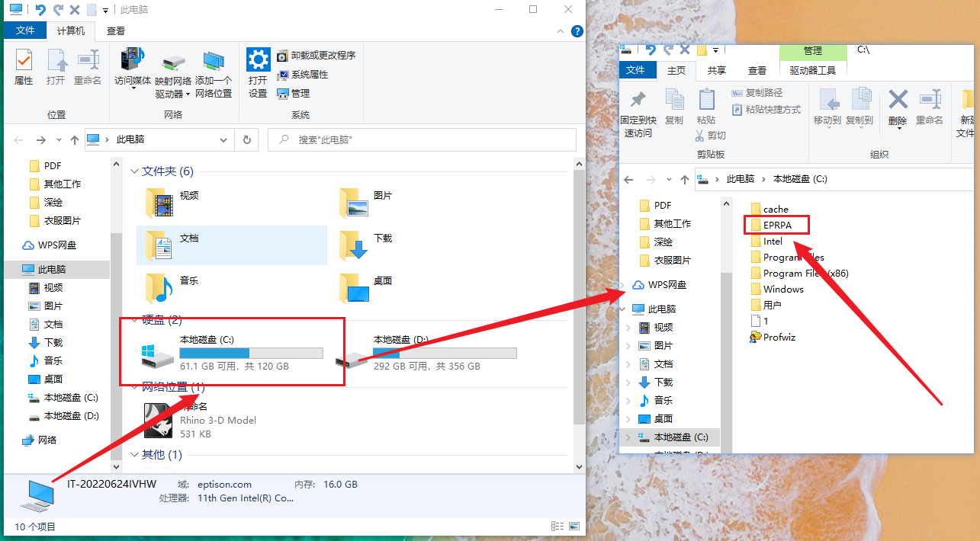This screenshot has height=541, width=980.
Task: Expand WPS网盘 node in right window tree
Action: click(627, 285)
